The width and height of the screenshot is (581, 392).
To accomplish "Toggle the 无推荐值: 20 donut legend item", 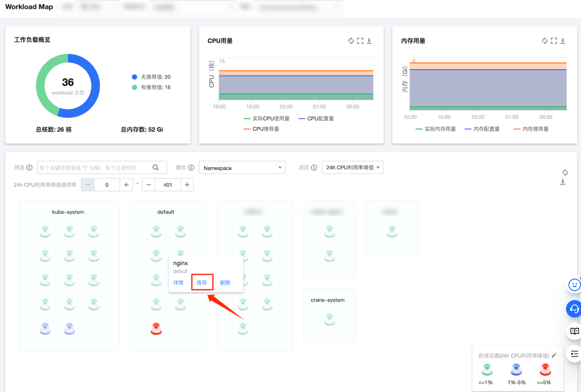I will pyautogui.click(x=151, y=77).
